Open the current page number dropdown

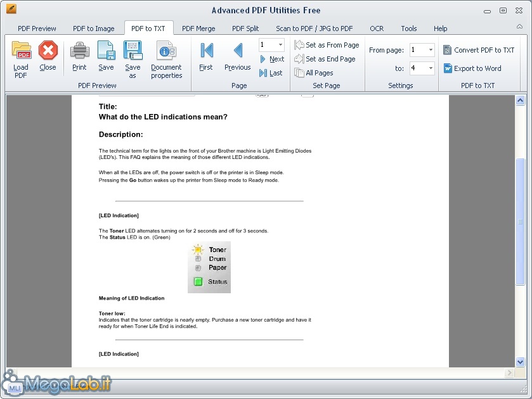(x=280, y=45)
